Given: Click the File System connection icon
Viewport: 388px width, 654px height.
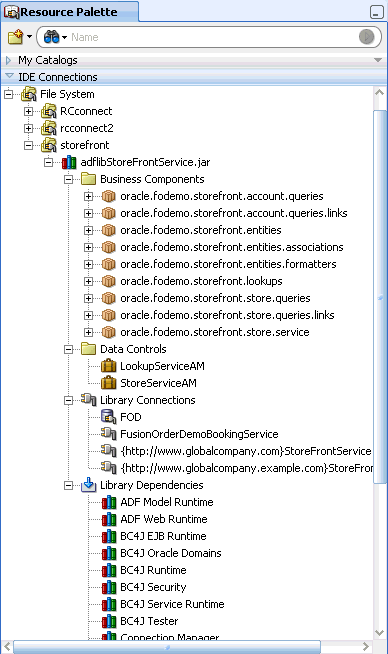Looking at the screenshot, I should 29,94.
